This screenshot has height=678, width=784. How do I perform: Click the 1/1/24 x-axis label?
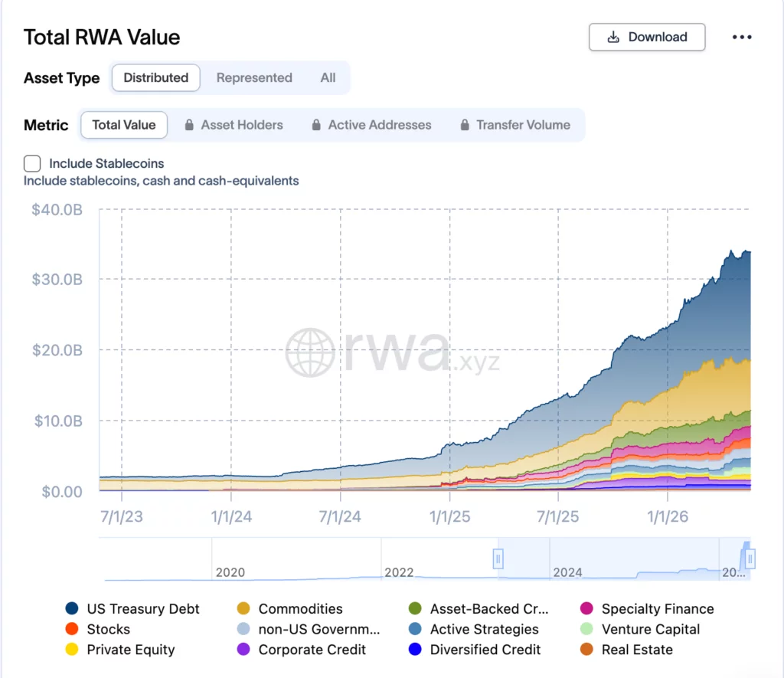(231, 516)
